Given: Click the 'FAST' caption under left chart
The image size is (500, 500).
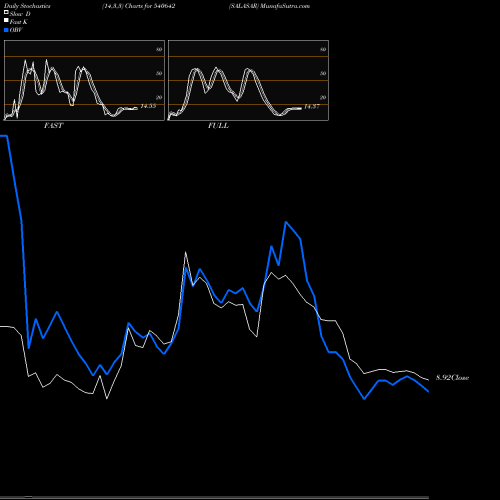Looking at the screenshot, I should 53,126.
